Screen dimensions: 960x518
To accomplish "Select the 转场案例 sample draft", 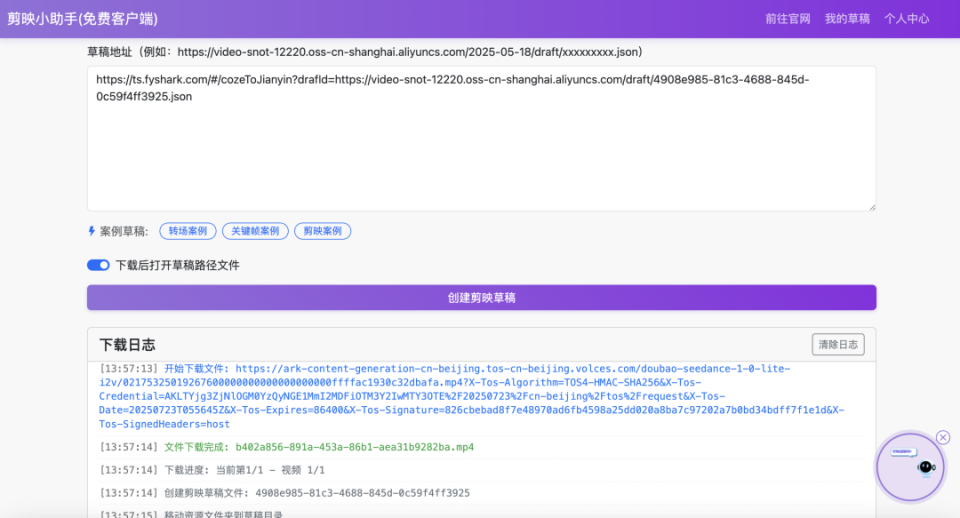I will 188,231.
